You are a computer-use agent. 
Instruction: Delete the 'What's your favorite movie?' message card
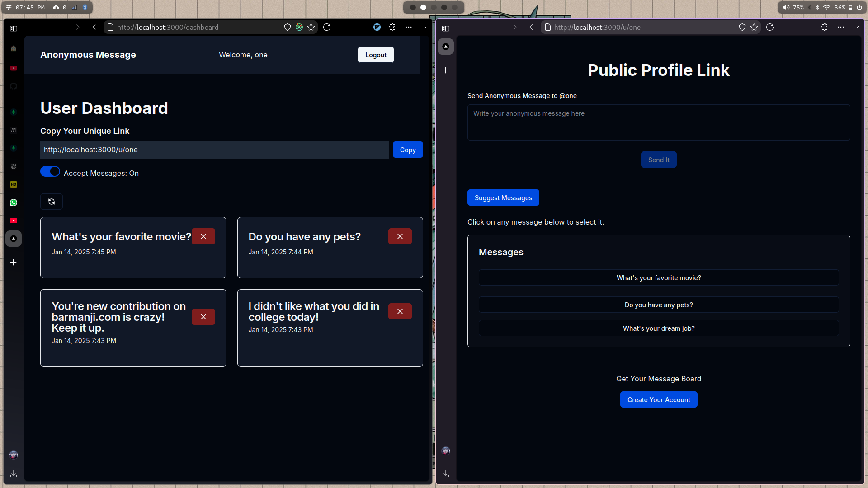click(203, 236)
